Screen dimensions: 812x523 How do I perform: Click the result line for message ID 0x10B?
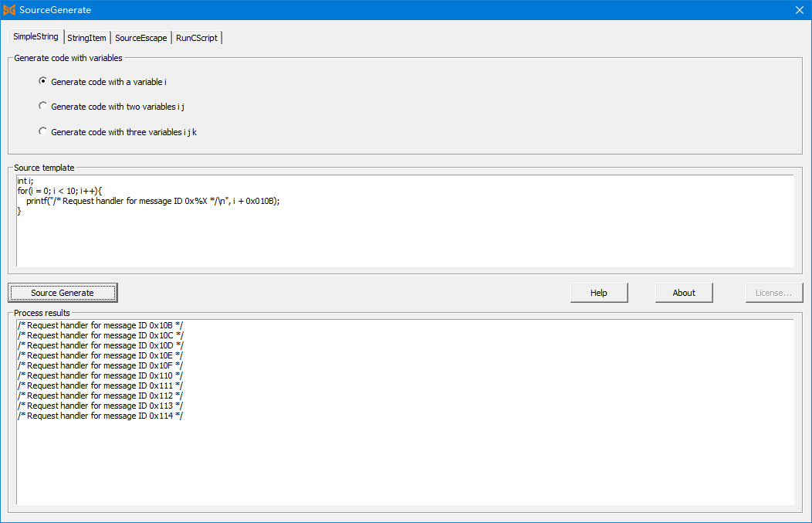point(100,325)
